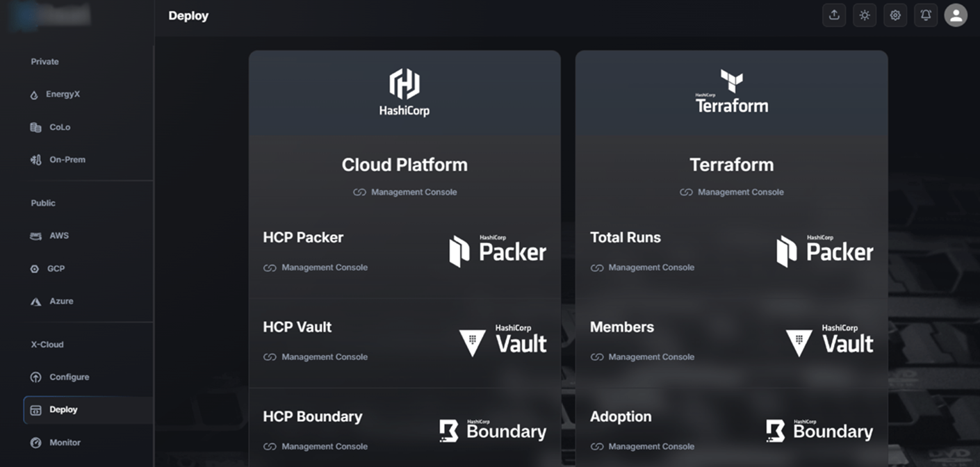980x467 pixels.
Task: Click the Vault logo beside Members
Action: 830,341
